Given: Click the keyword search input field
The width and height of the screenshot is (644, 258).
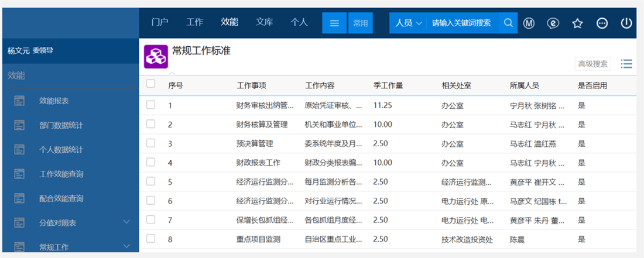Looking at the screenshot, I should click(x=463, y=23).
